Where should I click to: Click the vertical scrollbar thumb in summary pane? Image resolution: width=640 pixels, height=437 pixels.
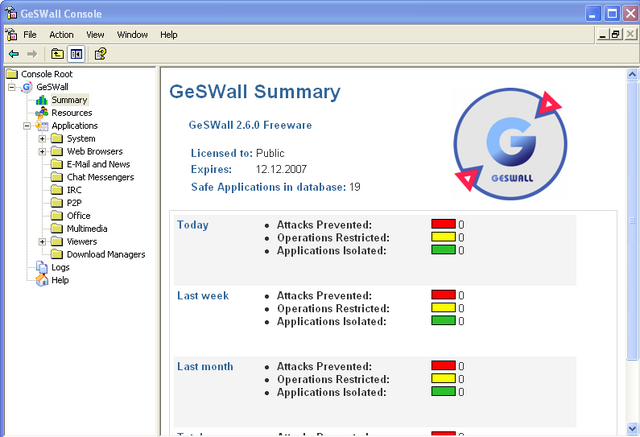pos(632,220)
